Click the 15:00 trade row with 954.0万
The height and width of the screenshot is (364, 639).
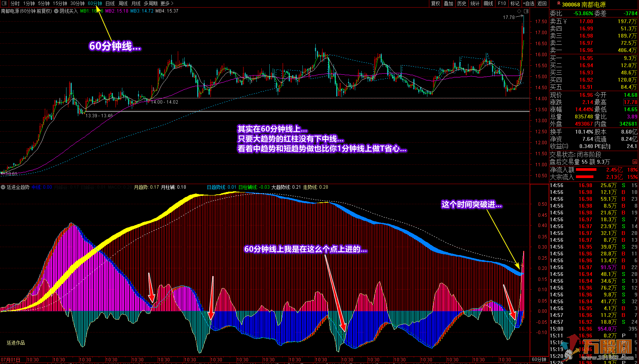594,329
